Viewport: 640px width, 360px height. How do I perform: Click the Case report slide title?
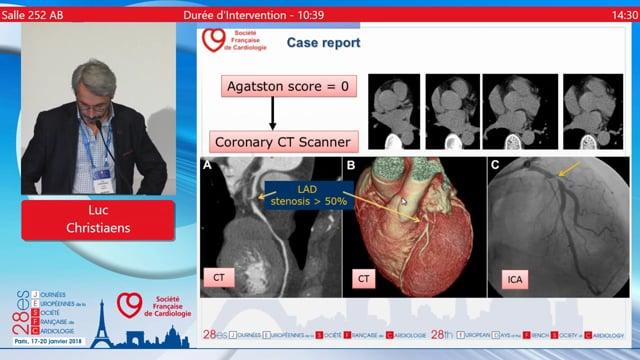click(x=323, y=42)
